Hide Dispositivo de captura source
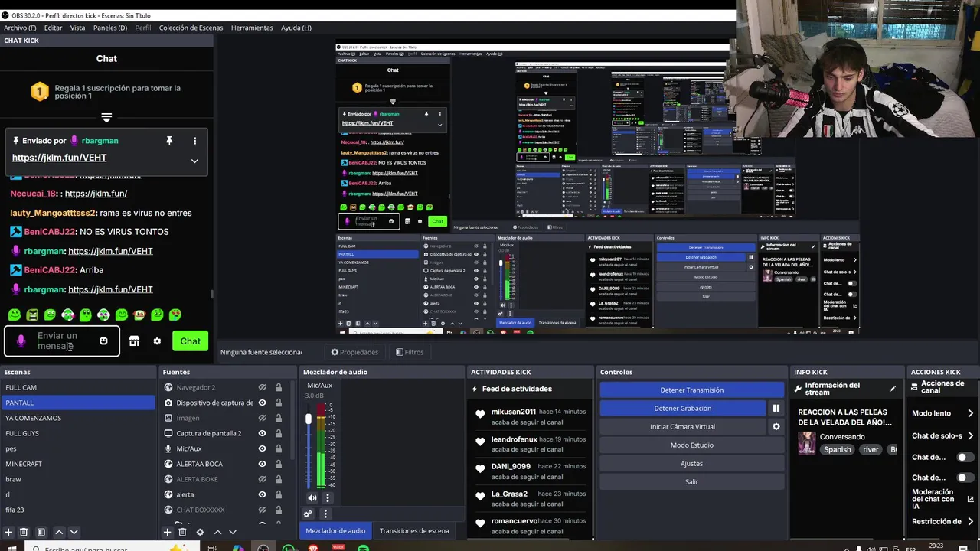 click(262, 403)
